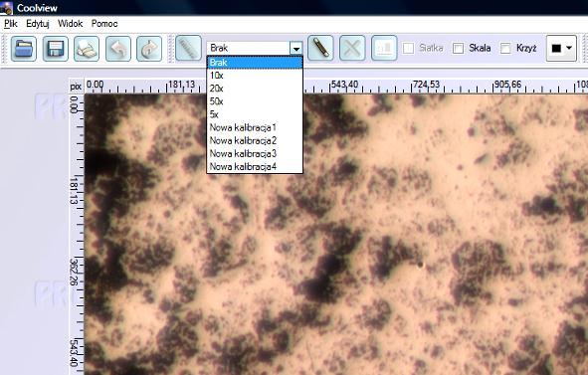Open the Plik menu
Screen dimensions: 588x375
(11, 24)
